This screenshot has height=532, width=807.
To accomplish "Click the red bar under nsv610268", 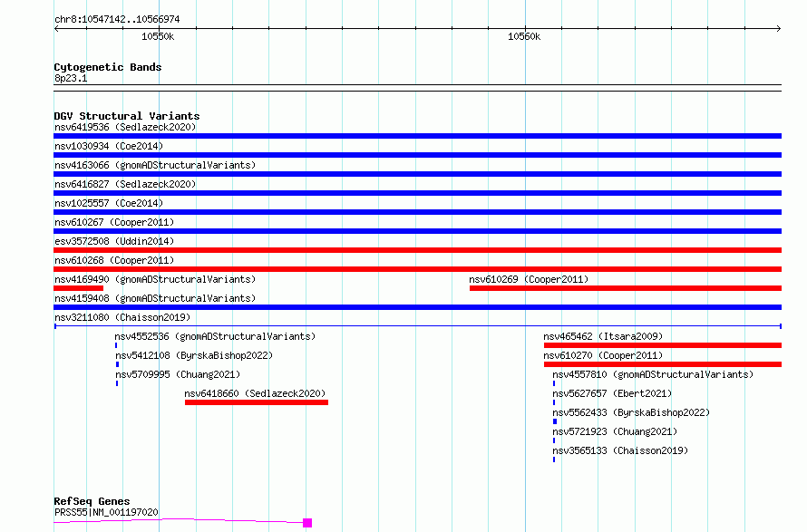I will point(417,269).
